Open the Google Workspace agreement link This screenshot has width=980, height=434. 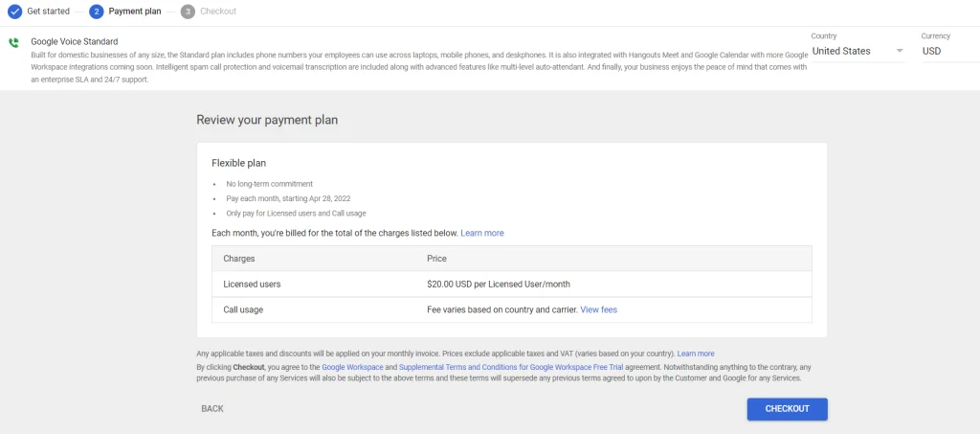point(352,367)
